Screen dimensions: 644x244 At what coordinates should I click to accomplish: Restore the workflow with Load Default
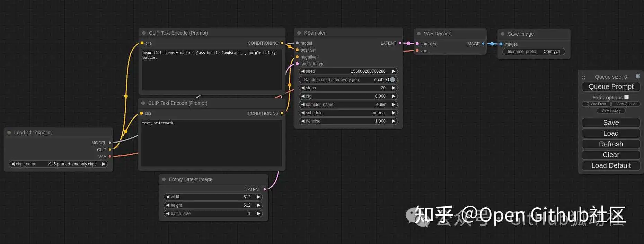pyautogui.click(x=611, y=165)
